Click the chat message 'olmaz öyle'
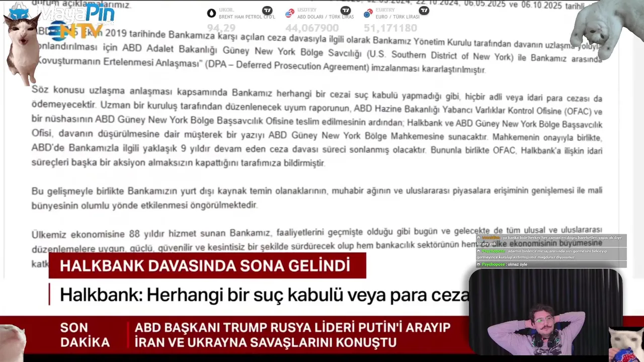 [518, 264]
